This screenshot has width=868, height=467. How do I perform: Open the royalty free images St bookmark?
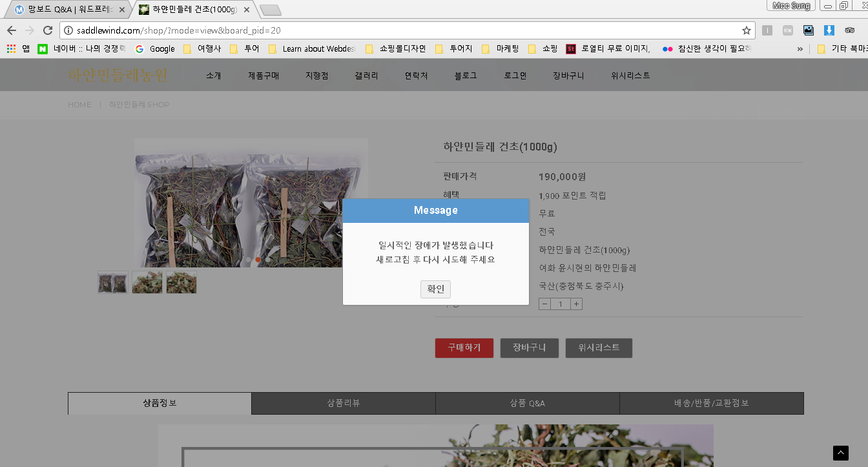click(610, 48)
